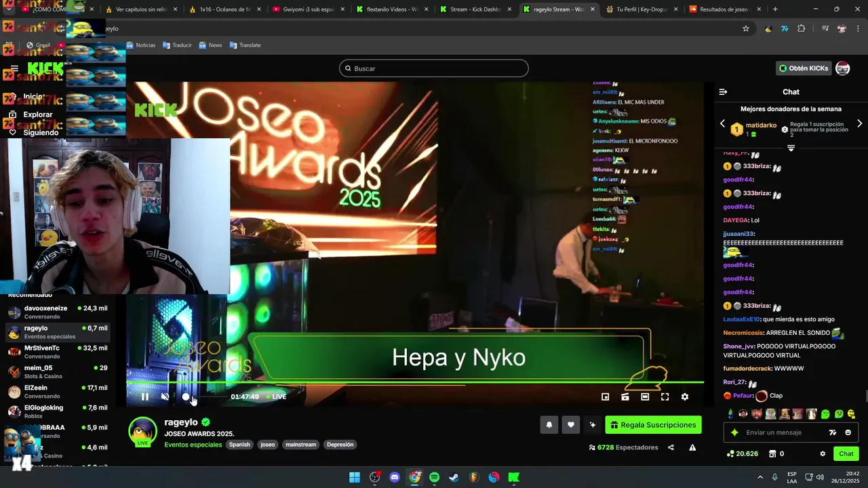Collapse the chat panel
Viewport: 868px width, 488px height.
pos(723,91)
